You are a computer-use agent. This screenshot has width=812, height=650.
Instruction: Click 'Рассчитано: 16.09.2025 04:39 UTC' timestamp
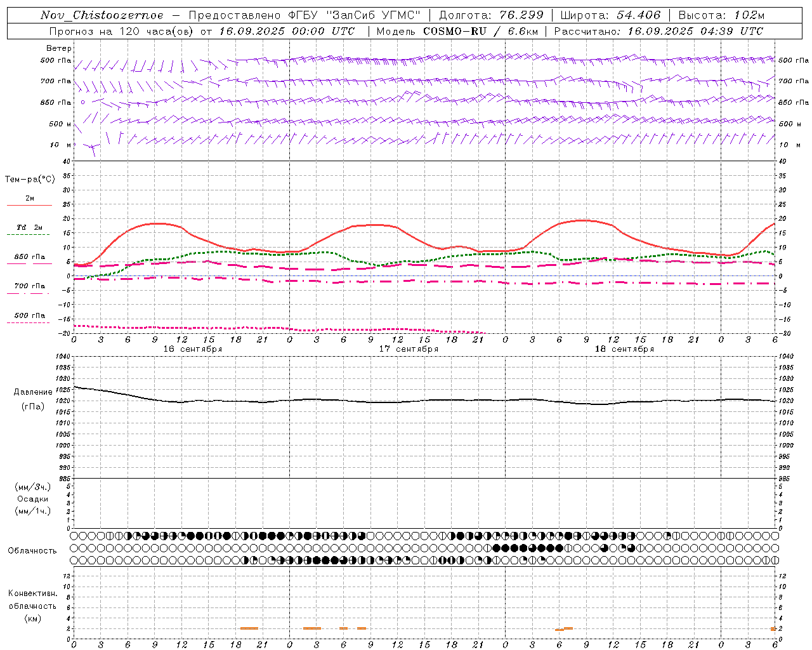click(658, 31)
